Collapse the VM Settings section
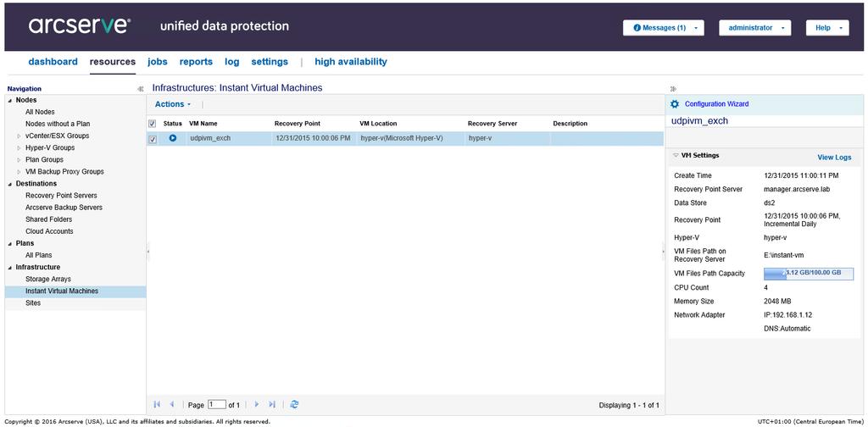Image resolution: width=868 pixels, height=427 pixels. [676, 156]
